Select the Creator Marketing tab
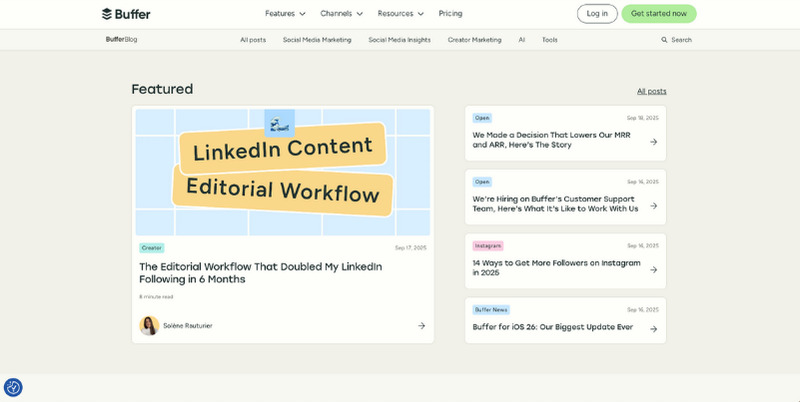Image resolution: width=800 pixels, height=402 pixels. tap(474, 40)
